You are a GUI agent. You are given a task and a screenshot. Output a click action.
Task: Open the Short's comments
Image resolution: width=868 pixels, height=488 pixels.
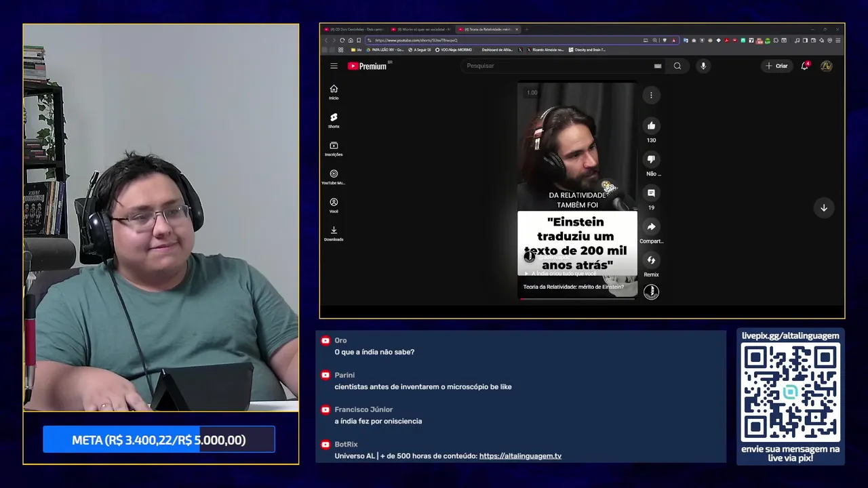click(x=651, y=193)
